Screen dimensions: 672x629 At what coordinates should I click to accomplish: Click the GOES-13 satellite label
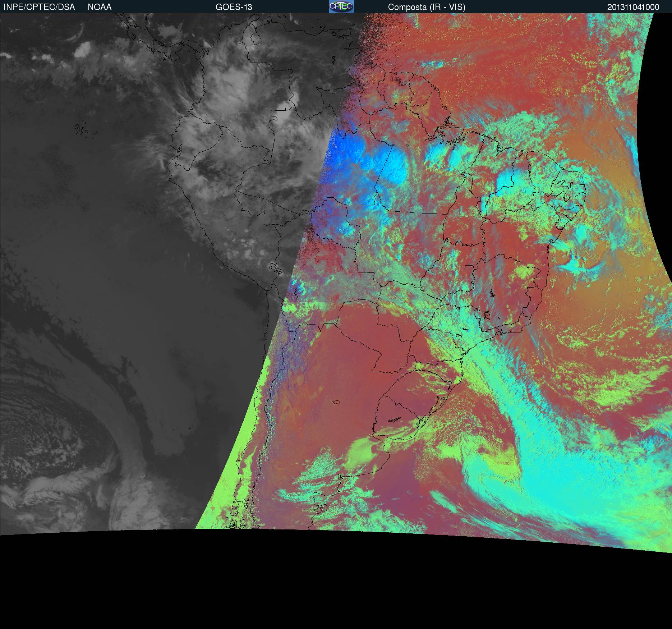(x=234, y=7)
